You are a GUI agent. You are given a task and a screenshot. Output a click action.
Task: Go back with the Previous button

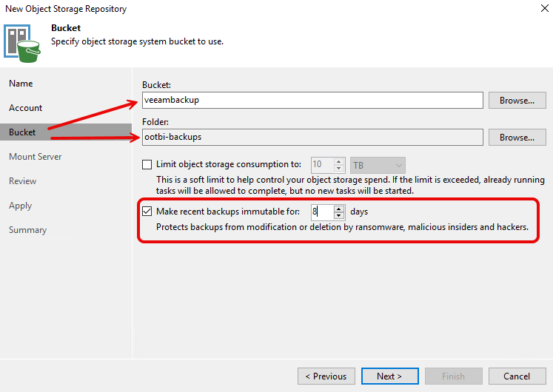(x=325, y=376)
